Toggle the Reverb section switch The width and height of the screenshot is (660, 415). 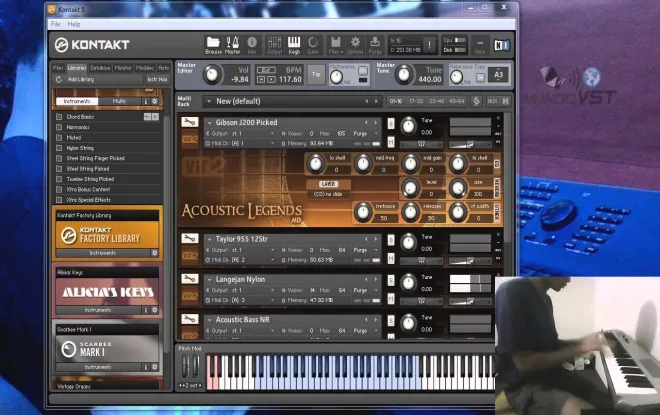497,188
